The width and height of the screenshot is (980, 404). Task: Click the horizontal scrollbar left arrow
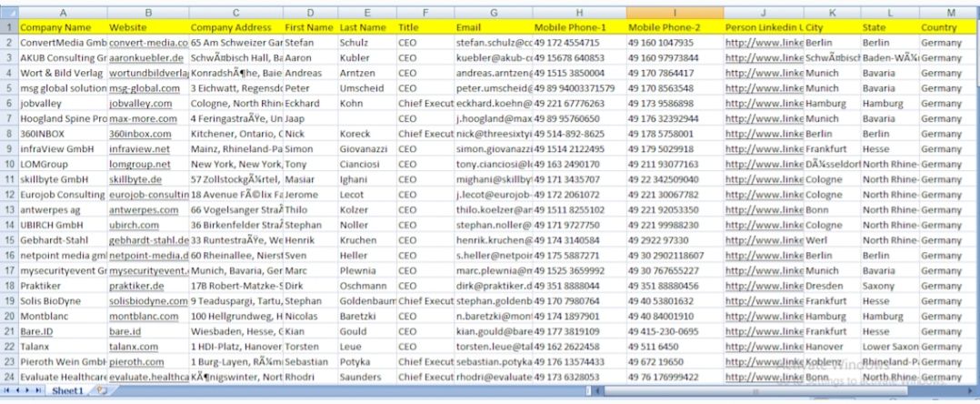599,391
